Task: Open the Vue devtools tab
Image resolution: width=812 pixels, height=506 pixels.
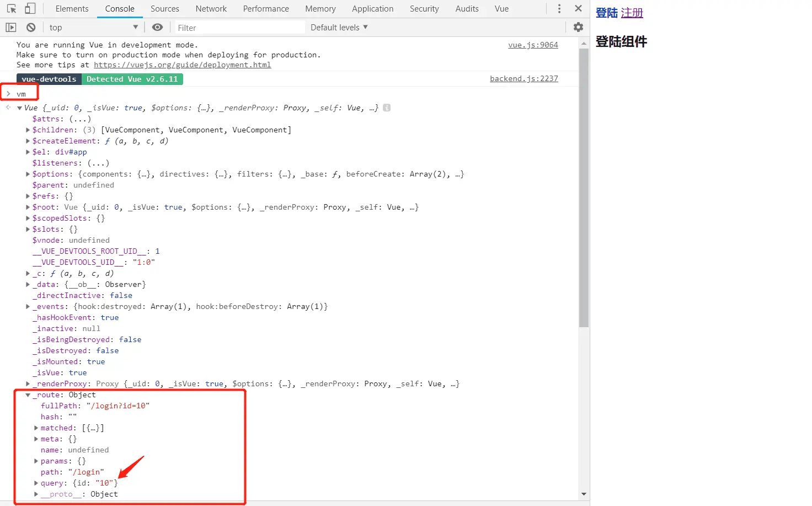Action: click(501, 9)
